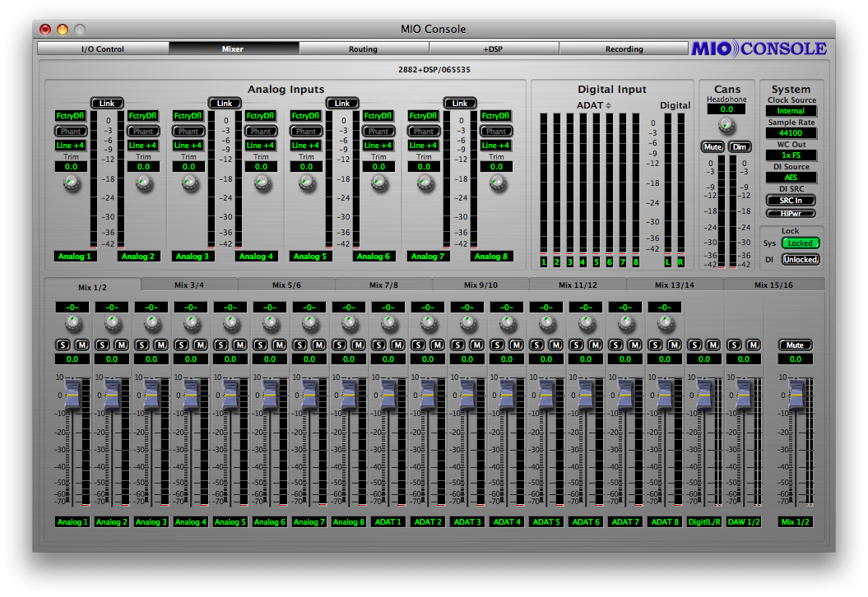Click the Cans headphone level knob
This screenshot has width=868, height=597.
pyautogui.click(x=726, y=126)
